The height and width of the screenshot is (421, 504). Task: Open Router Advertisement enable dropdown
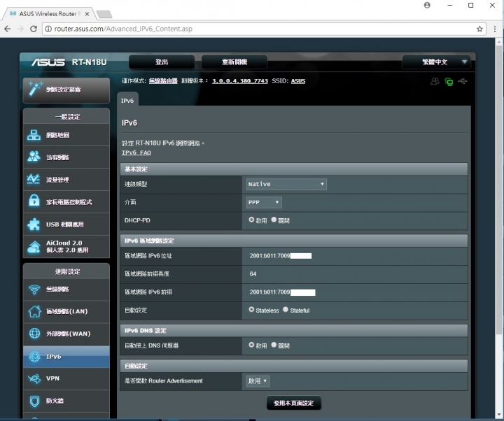coord(258,381)
